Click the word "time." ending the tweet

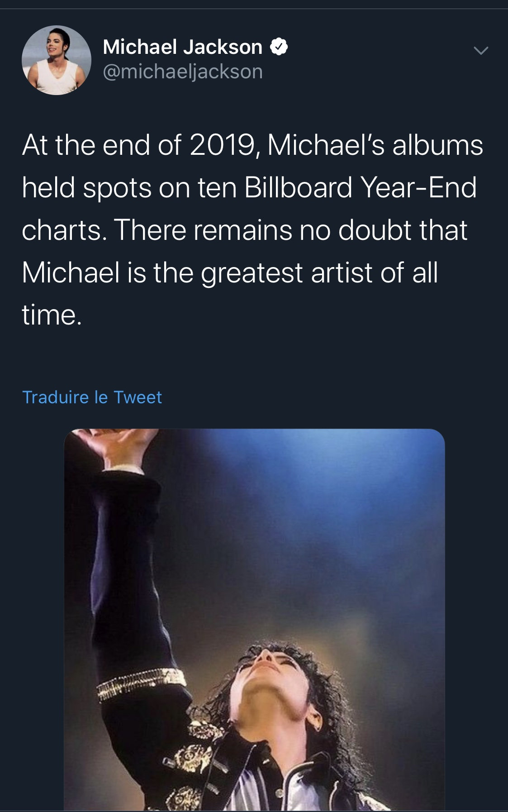pyautogui.click(x=52, y=315)
